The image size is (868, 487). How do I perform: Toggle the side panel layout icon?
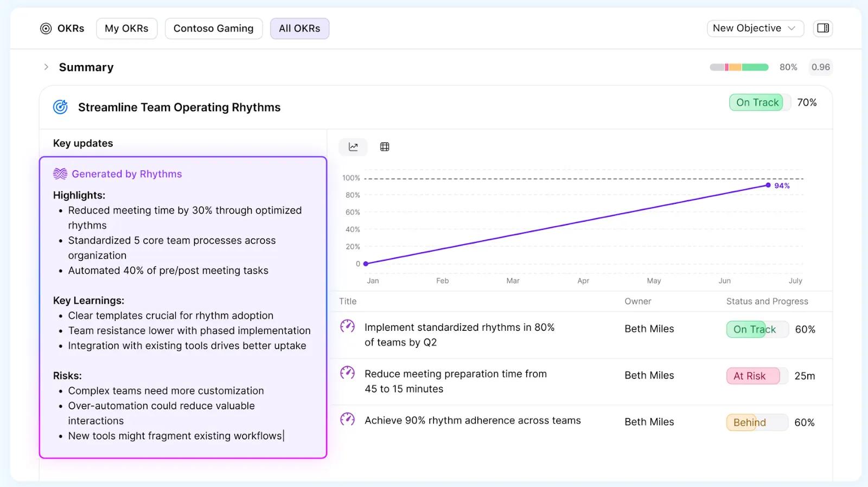822,28
